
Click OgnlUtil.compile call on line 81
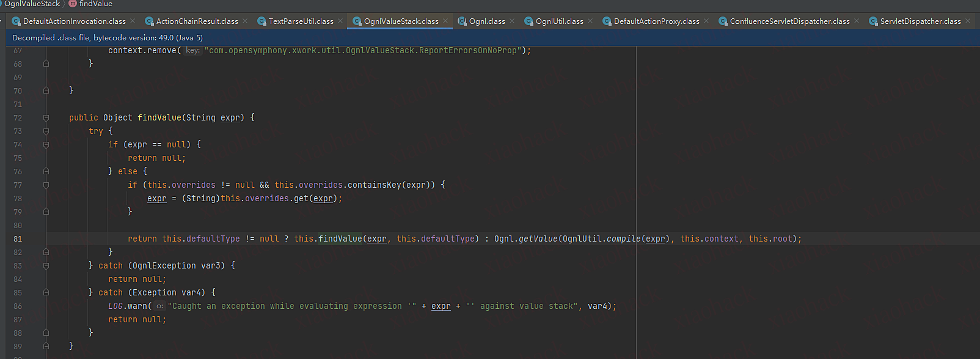click(x=602, y=239)
